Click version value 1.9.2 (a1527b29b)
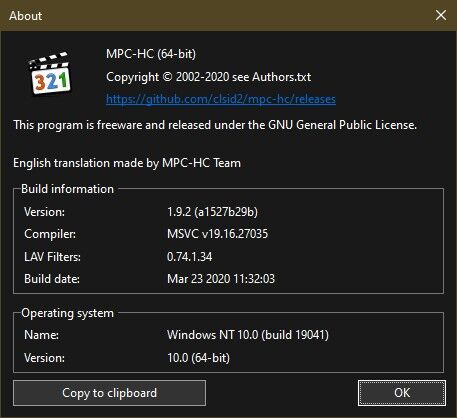The image size is (457, 418). (212, 212)
